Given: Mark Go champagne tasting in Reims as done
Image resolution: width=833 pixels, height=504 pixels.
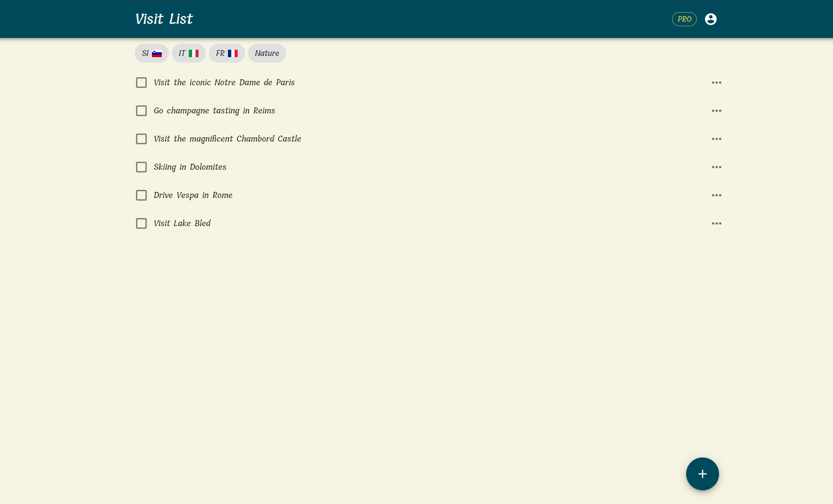Looking at the screenshot, I should pyautogui.click(x=141, y=111).
